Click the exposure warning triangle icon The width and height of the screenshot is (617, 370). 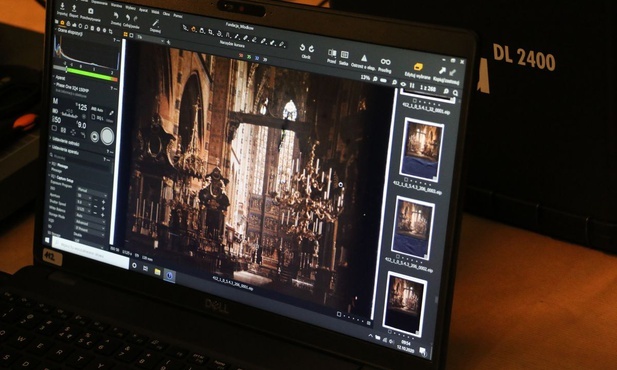click(x=364, y=58)
